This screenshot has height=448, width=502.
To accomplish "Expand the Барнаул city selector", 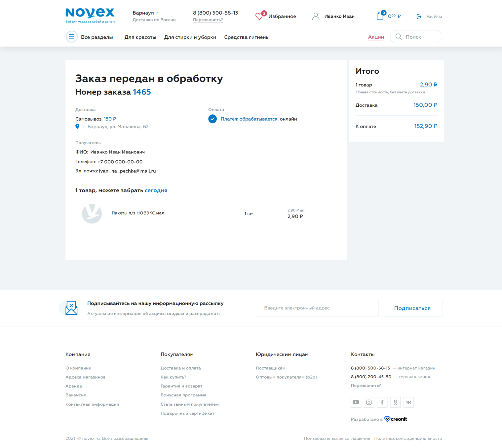I will (145, 13).
